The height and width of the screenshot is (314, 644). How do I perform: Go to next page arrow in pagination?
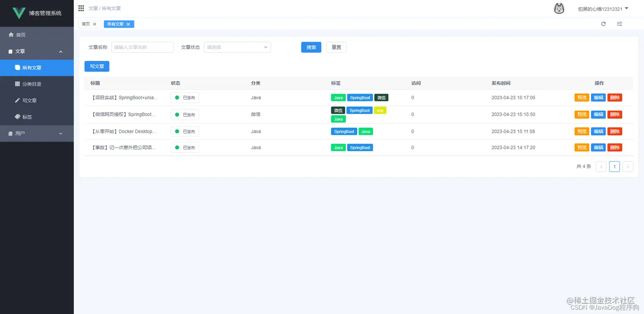628,166
